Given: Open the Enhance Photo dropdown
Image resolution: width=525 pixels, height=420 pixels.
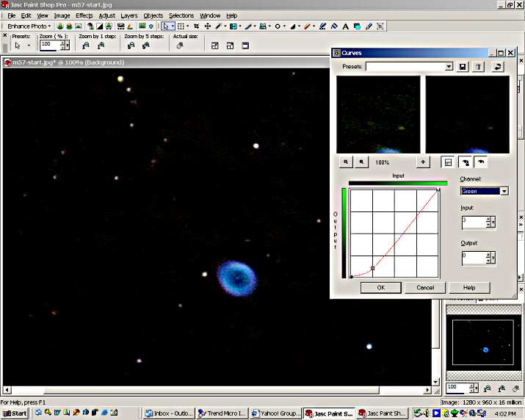Looking at the screenshot, I should point(29,26).
